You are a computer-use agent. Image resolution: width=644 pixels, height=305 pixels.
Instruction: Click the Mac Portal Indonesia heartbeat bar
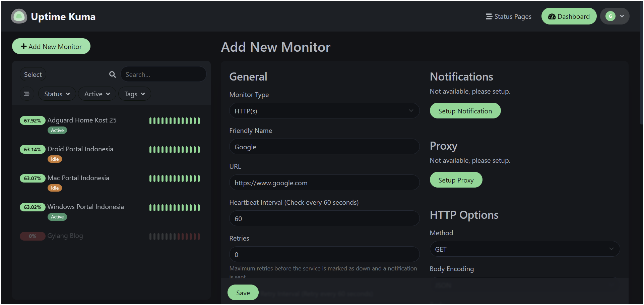[x=175, y=179]
